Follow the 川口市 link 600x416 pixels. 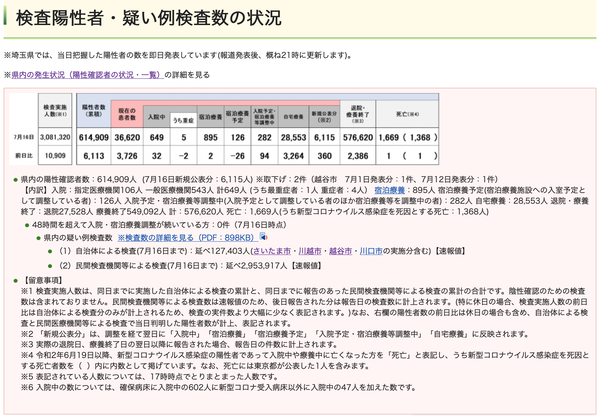pyautogui.click(x=371, y=251)
